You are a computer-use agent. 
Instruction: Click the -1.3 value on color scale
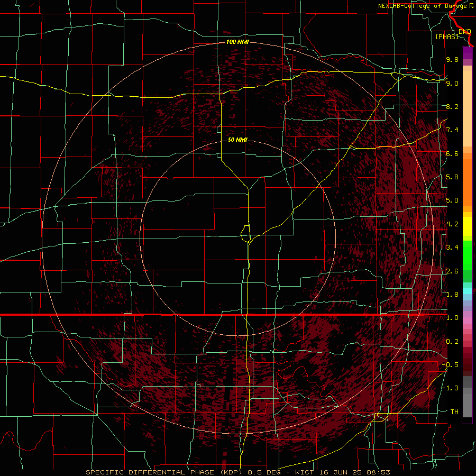450,388
